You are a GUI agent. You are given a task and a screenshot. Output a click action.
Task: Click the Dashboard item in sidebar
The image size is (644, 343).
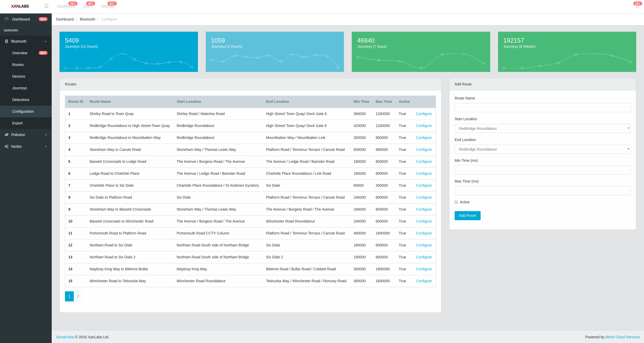(26, 19)
